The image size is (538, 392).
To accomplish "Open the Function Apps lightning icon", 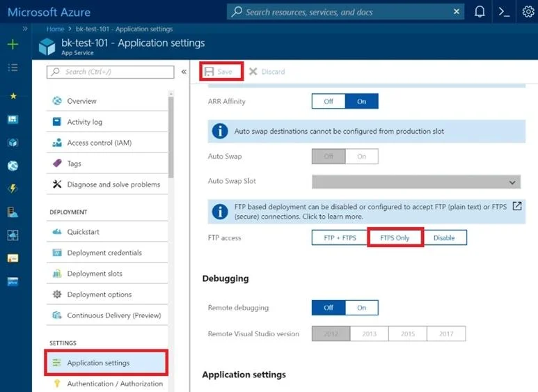I will coord(13,189).
